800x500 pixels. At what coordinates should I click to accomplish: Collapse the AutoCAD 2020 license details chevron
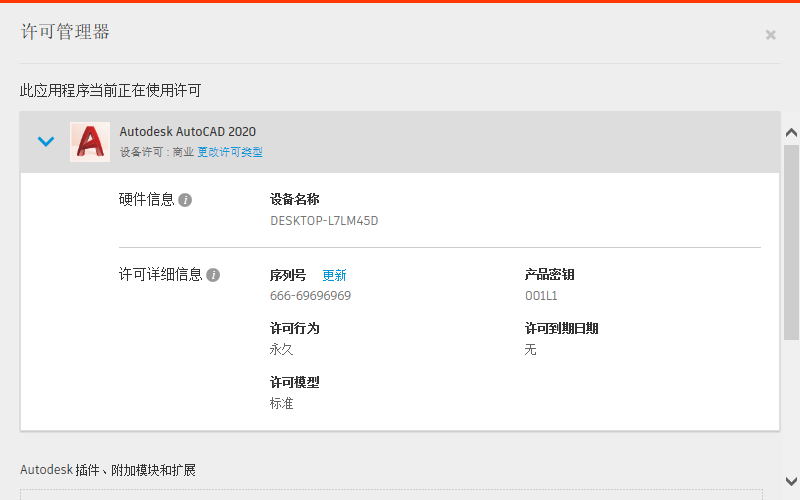45,142
